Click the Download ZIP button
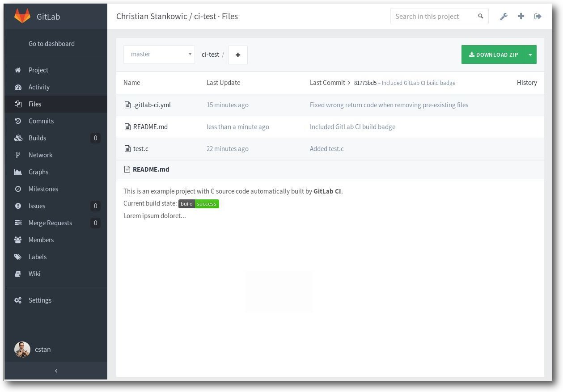This screenshot has width=563, height=392. (x=493, y=55)
